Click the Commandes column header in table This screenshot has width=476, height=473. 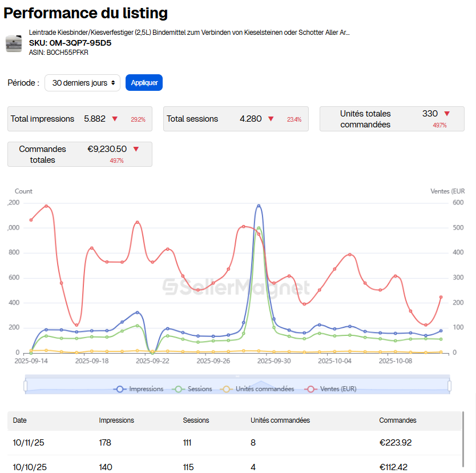pyautogui.click(x=398, y=420)
